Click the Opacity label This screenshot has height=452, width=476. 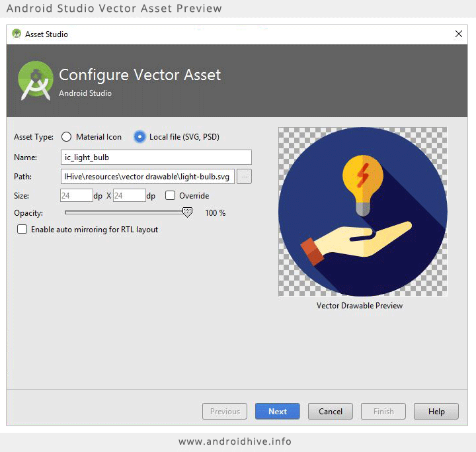(x=28, y=213)
